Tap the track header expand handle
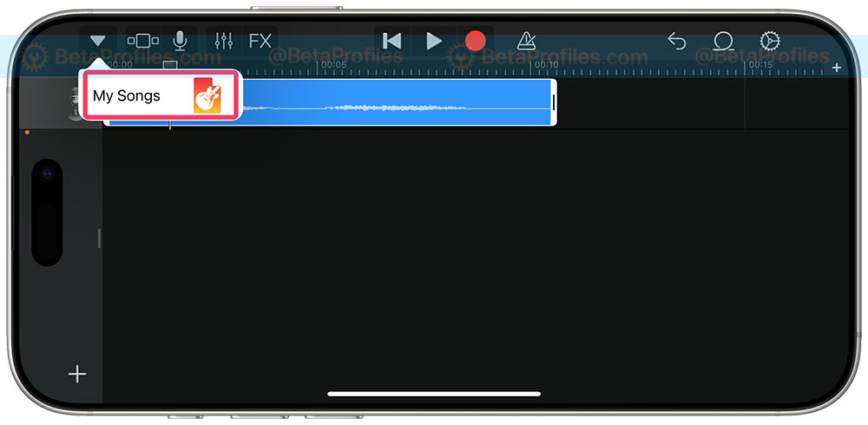 pos(99,238)
